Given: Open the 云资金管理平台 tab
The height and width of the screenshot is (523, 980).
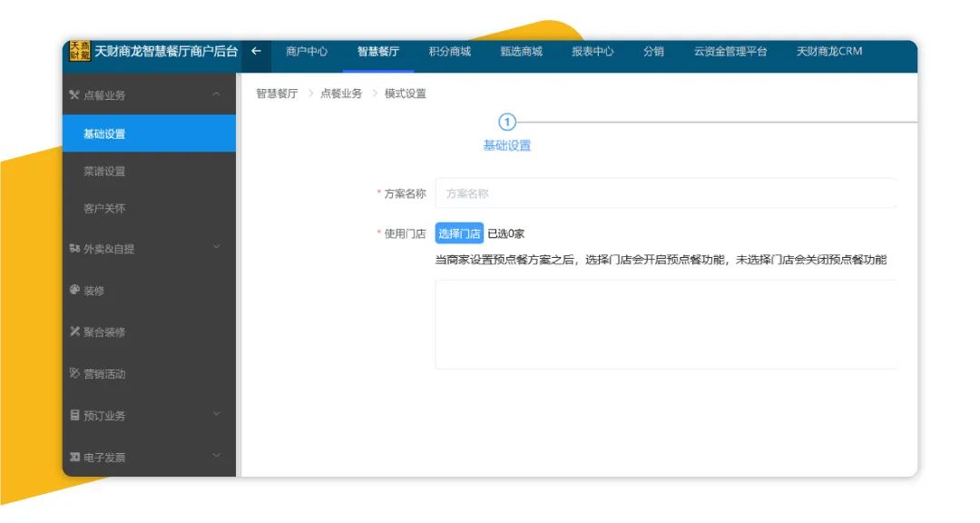Looking at the screenshot, I should (x=730, y=51).
